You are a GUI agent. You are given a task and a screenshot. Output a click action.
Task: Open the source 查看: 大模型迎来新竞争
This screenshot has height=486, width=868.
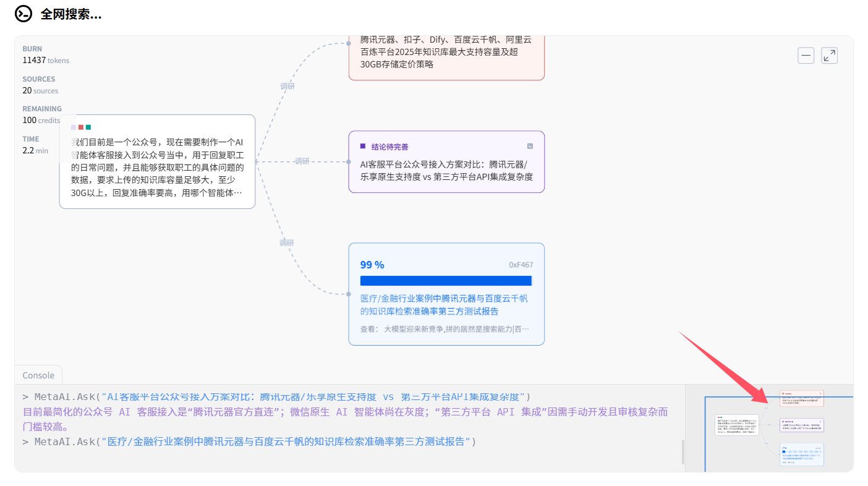click(x=444, y=329)
